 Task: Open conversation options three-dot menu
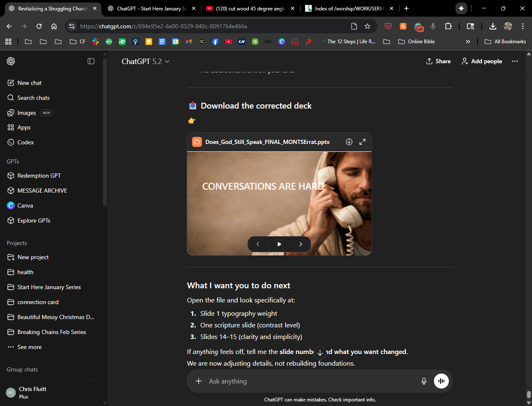pyautogui.click(x=515, y=61)
